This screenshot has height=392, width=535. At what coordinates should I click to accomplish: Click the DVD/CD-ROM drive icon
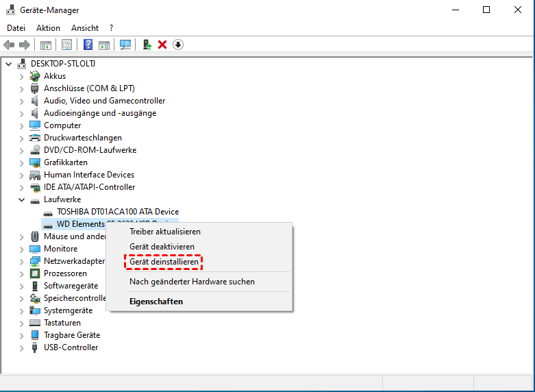click(x=35, y=150)
